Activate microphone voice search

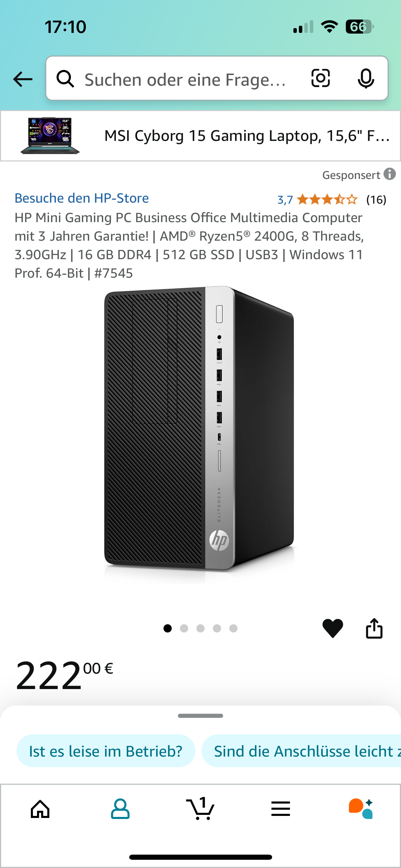tap(366, 78)
